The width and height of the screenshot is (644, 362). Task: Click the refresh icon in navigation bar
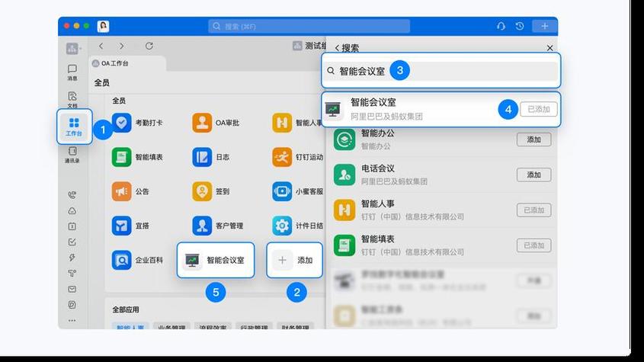149,46
